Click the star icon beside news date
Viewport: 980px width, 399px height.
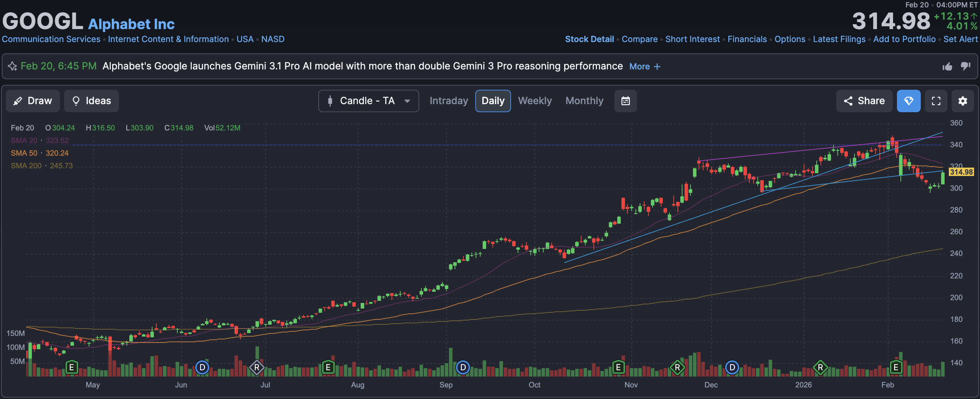tap(12, 66)
